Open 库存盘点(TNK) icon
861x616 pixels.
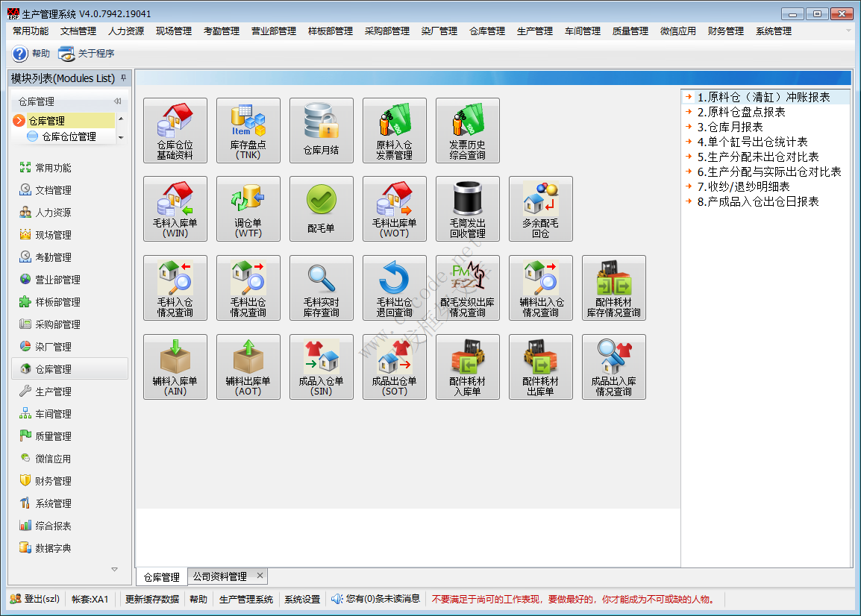(248, 131)
